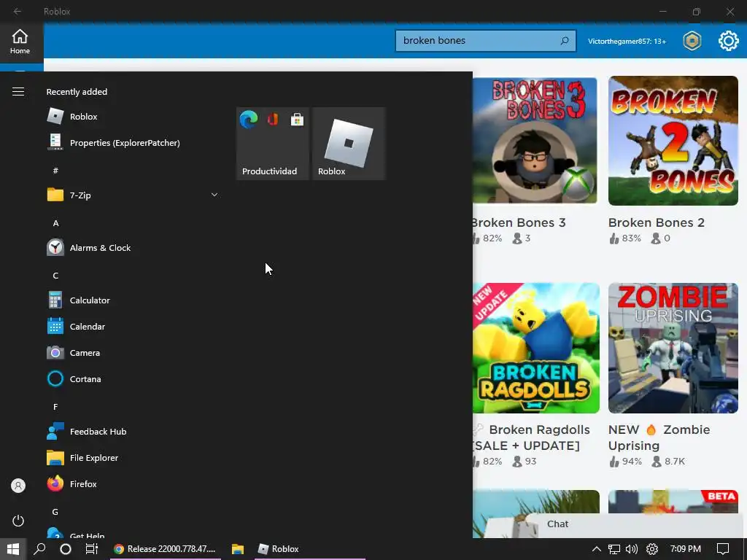Click the letter G section header
Screen dimensions: 747x560
pos(55,512)
